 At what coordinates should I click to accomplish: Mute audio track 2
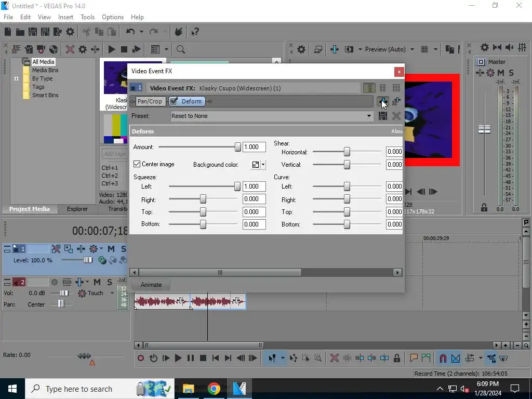click(97, 282)
